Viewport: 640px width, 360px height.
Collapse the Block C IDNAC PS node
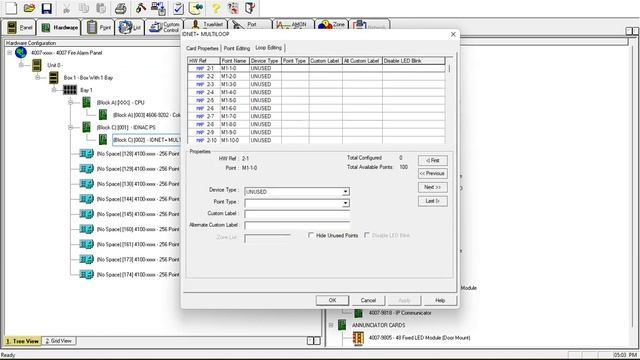pyautogui.click(x=70, y=127)
